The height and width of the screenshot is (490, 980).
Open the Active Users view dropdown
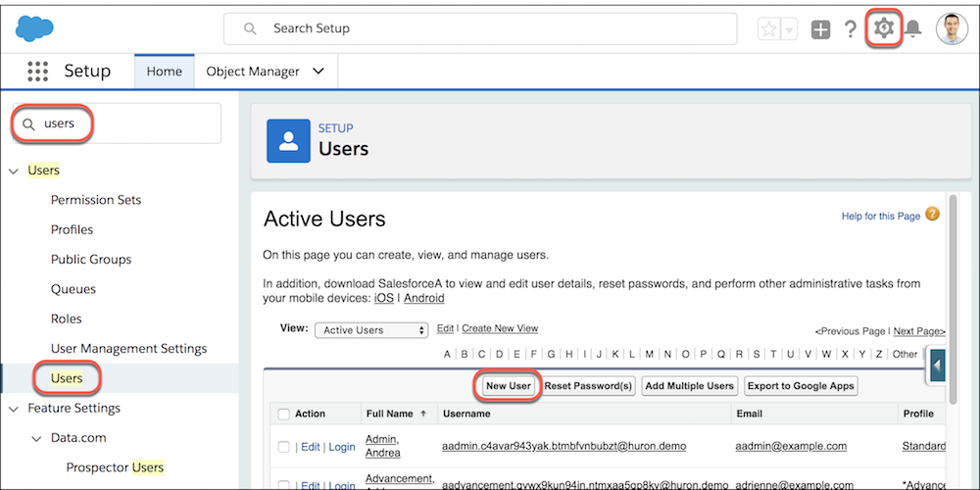371,330
